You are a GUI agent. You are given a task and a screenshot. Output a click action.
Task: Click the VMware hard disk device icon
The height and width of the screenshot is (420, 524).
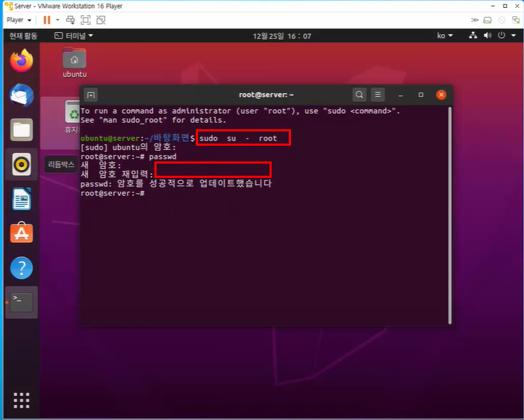pyautogui.click(x=488, y=20)
